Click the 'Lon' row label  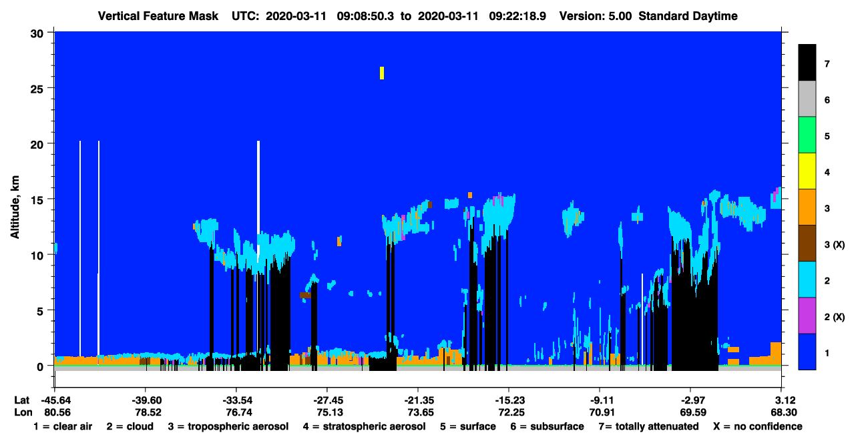click(23, 412)
